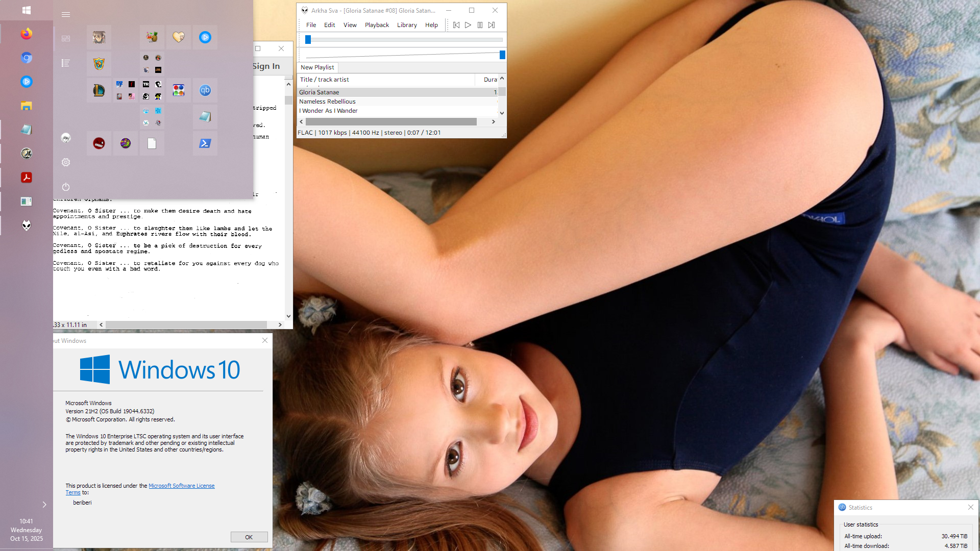The width and height of the screenshot is (980, 551).
Task: Select the Nameless Rebellious track
Action: (327, 102)
